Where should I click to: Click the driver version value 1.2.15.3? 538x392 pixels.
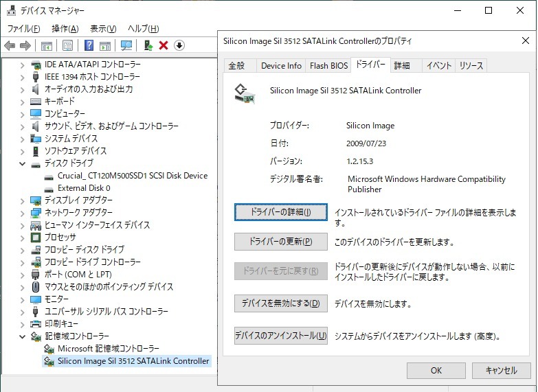pos(359,161)
